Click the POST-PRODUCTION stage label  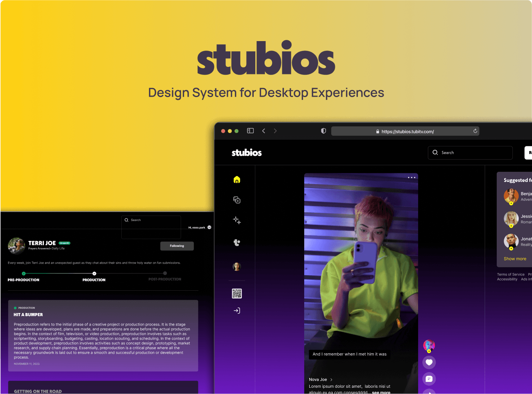pyautogui.click(x=165, y=279)
